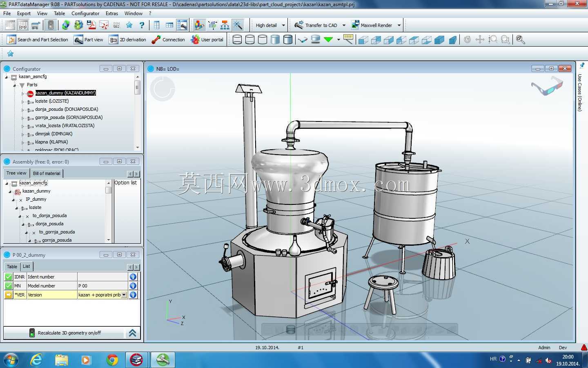Click the pan move arrows icon
Viewport: 588px width, 368px height.
pyautogui.click(x=480, y=39)
